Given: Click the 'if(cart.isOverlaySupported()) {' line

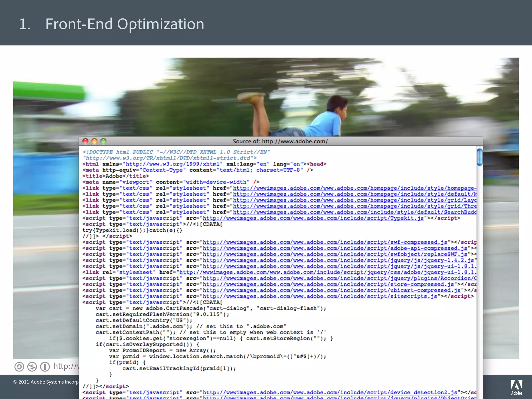Looking at the screenshot, I should click(147, 344).
